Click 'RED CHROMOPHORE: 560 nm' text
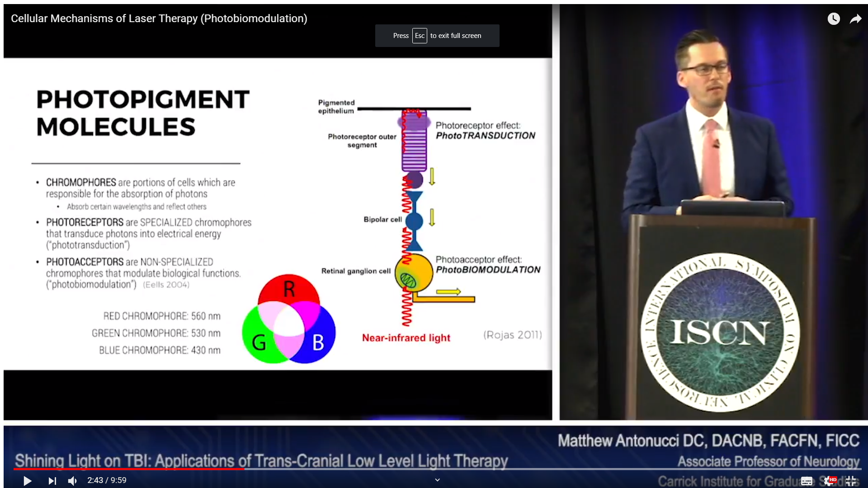 pyautogui.click(x=162, y=316)
